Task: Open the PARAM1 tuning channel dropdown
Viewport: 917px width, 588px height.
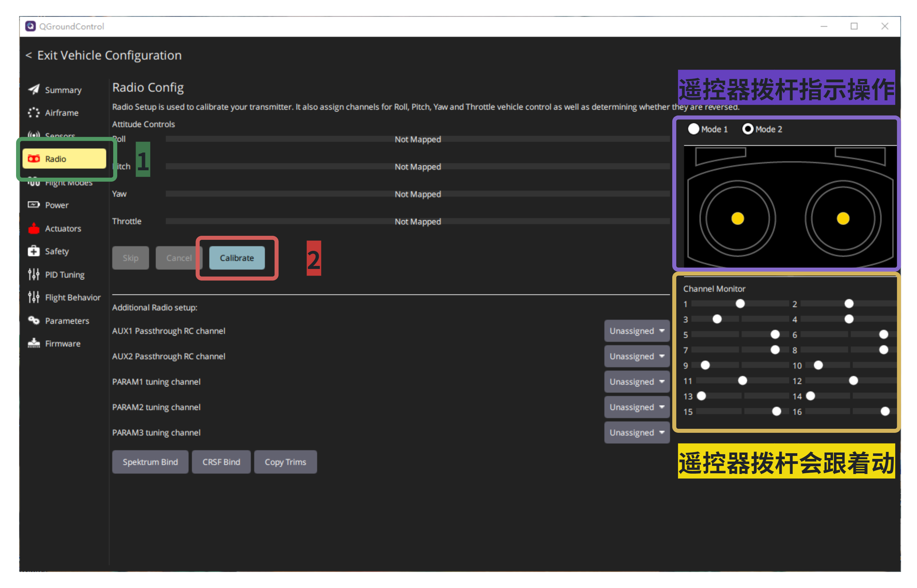Action: click(637, 381)
